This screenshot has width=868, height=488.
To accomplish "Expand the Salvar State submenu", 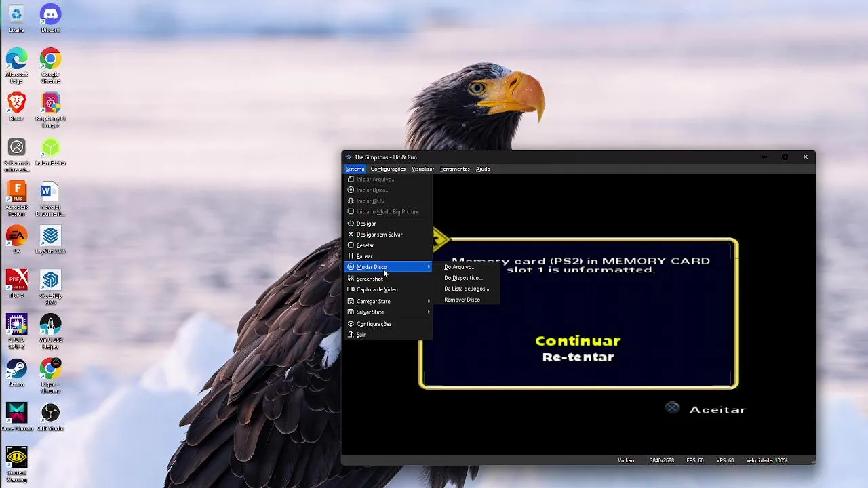I will 388,312.
